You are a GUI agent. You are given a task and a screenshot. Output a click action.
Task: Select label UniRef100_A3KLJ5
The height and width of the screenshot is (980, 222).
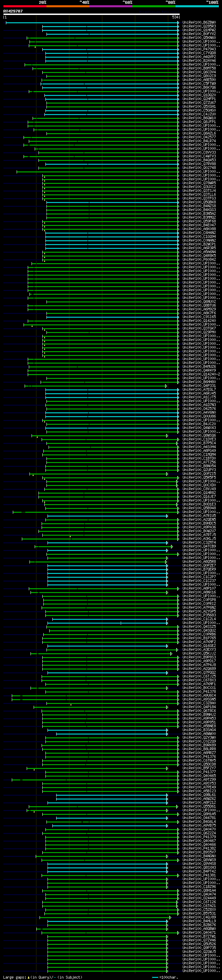(199, 539)
